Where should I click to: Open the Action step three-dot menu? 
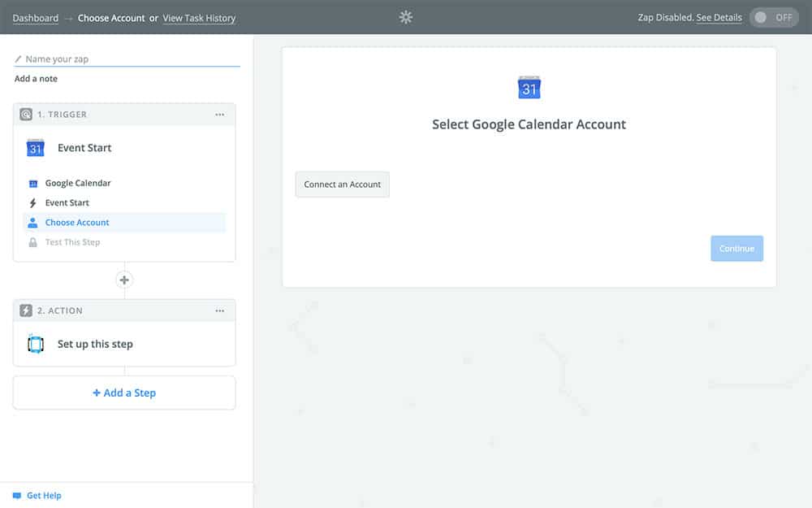[x=219, y=310]
